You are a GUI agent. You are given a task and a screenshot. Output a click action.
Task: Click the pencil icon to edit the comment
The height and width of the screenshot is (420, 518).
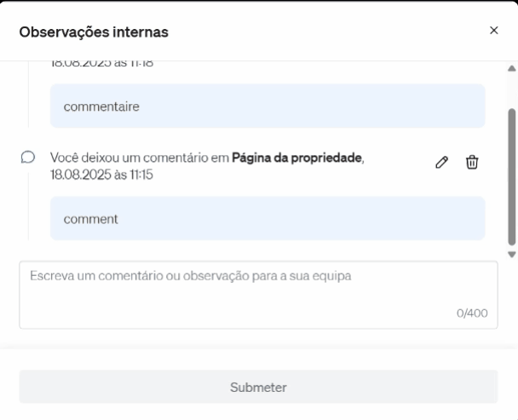tap(441, 162)
